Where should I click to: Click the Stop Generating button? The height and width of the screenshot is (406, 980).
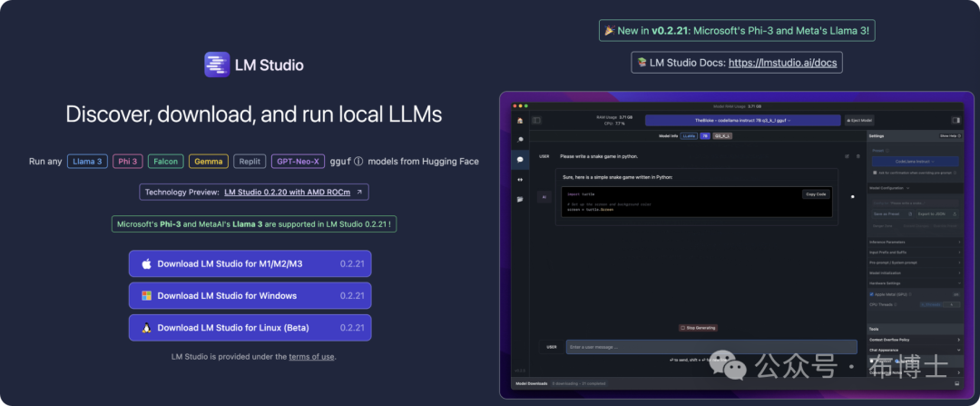coord(698,327)
